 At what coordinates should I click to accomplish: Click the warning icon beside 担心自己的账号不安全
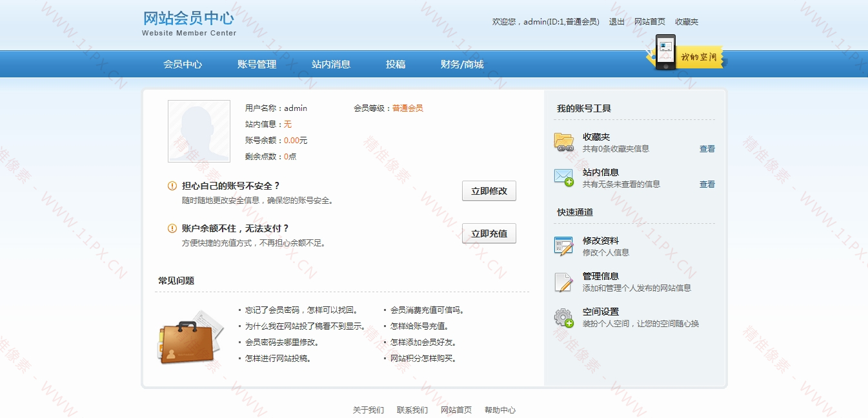tap(172, 186)
